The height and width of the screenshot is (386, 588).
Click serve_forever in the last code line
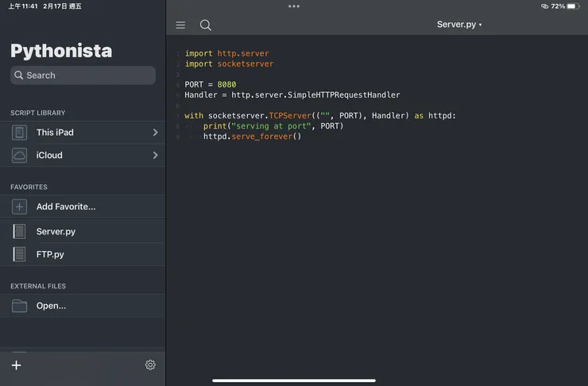pos(261,137)
